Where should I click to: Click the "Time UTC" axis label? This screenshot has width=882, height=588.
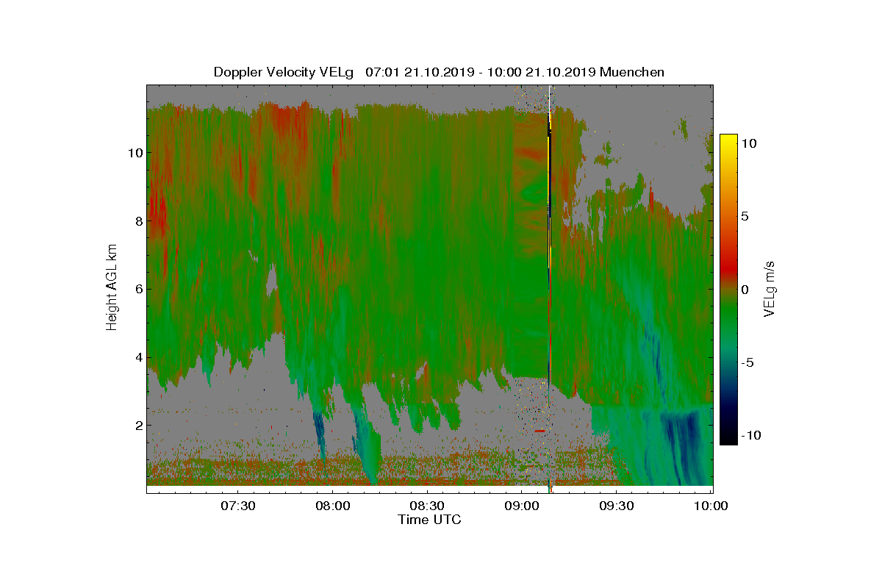tap(430, 520)
